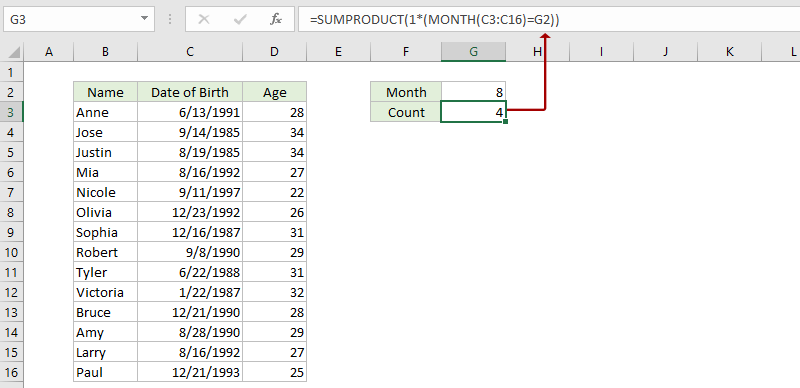Select the date cell 12/23/1992
Image resolution: width=800 pixels, height=388 pixels.
tap(190, 212)
